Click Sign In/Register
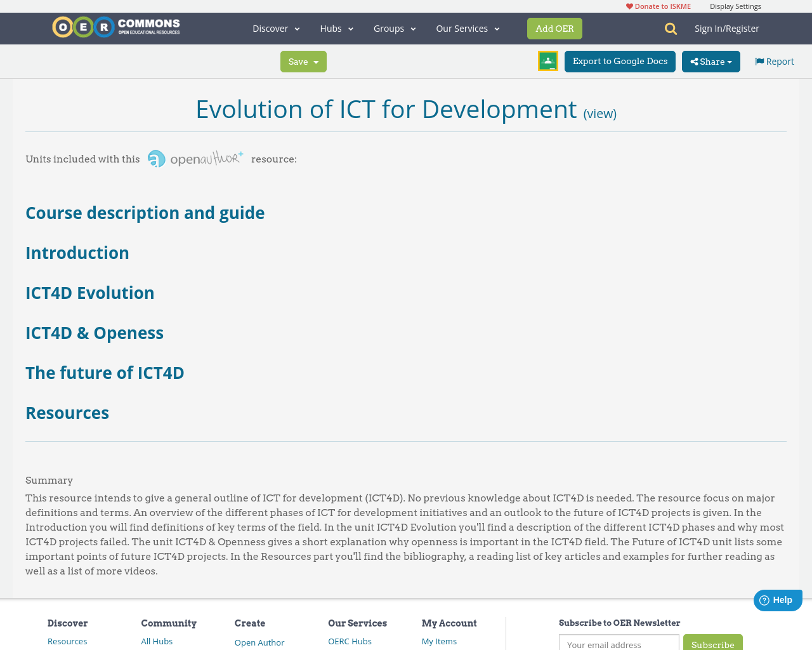Viewport: 812px width, 650px height. click(x=727, y=27)
